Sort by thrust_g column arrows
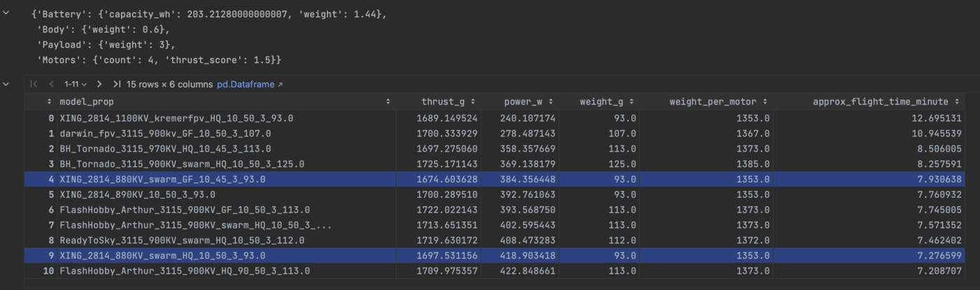The width and height of the screenshot is (980, 290). click(x=474, y=101)
